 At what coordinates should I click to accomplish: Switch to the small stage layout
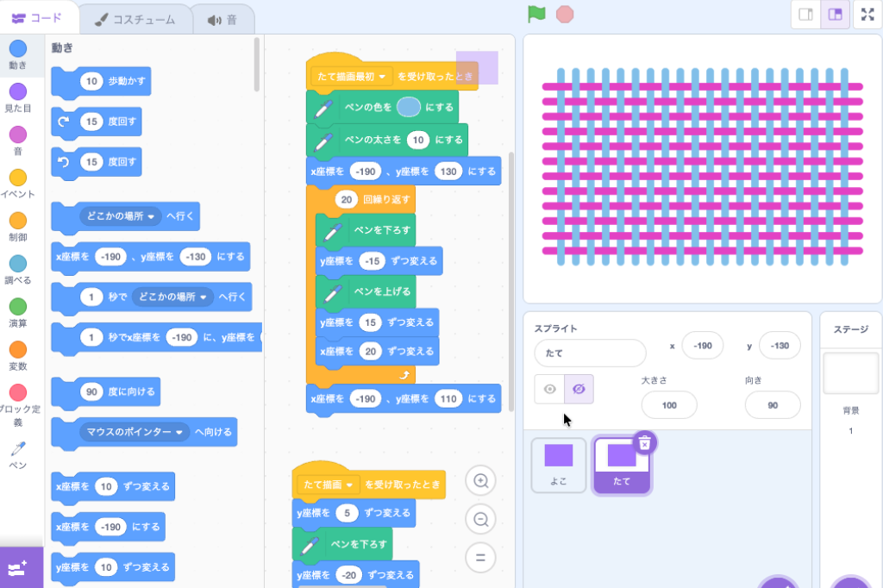pyautogui.click(x=806, y=15)
